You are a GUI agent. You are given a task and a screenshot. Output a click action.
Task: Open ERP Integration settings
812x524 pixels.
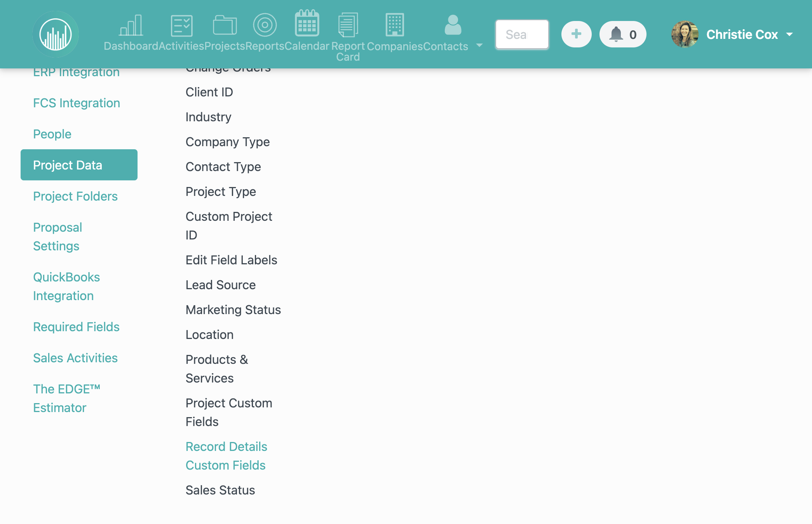(x=76, y=72)
